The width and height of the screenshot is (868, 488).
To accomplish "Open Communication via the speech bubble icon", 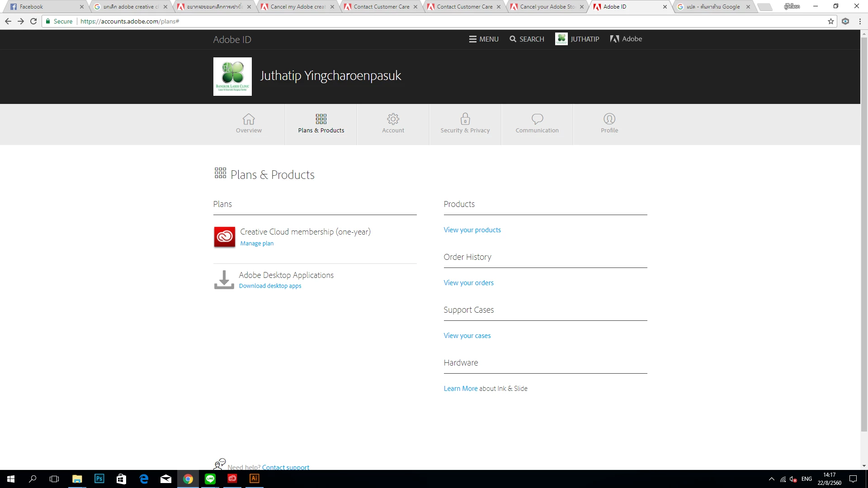I will click(x=537, y=119).
